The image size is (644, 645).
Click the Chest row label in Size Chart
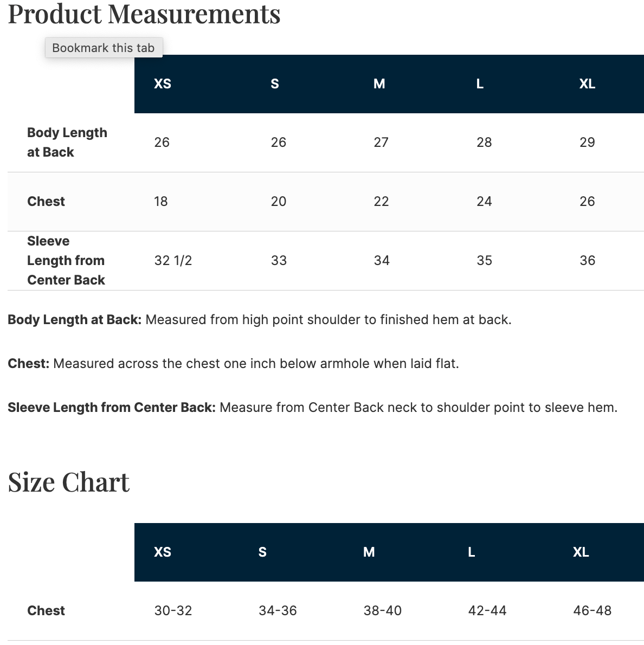(46, 610)
